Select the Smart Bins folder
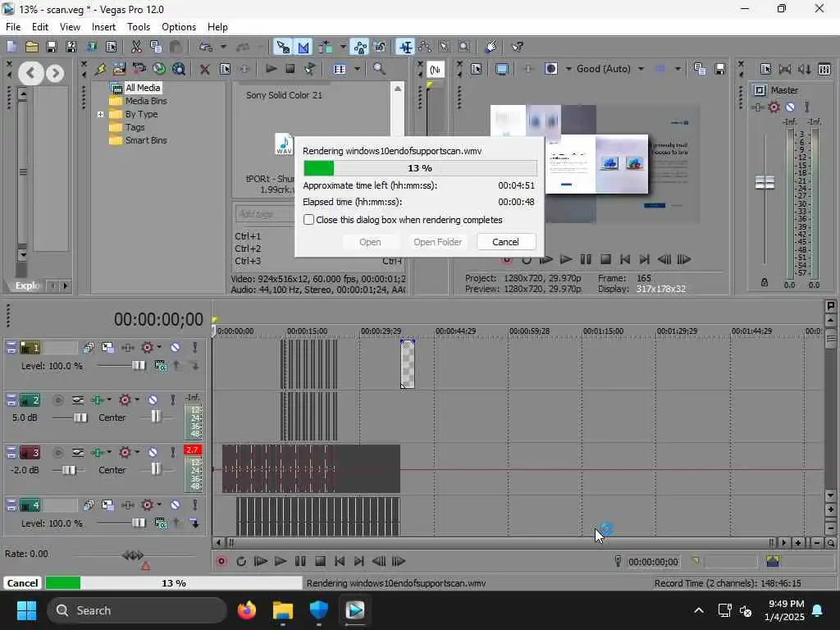Image resolution: width=840 pixels, height=630 pixels. pos(146,140)
